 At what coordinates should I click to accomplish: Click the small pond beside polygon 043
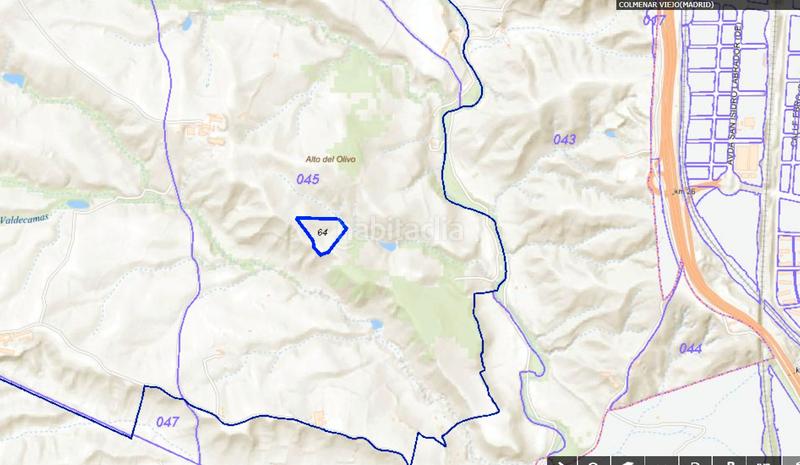(x=610, y=134)
